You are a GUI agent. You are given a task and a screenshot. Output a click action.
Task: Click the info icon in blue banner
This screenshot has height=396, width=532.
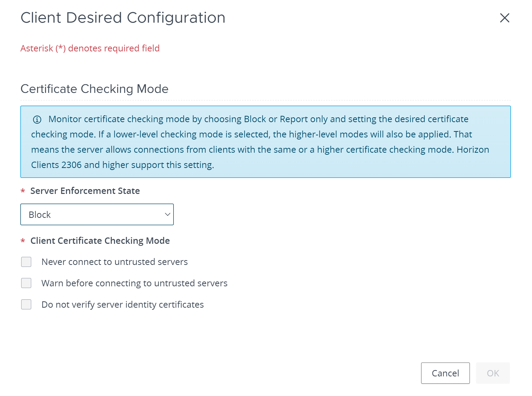click(x=37, y=119)
